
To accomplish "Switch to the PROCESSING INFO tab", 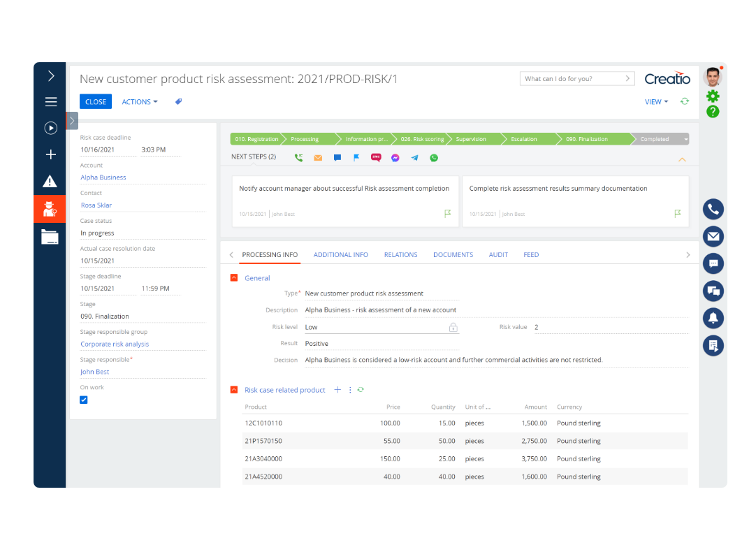I will [270, 254].
